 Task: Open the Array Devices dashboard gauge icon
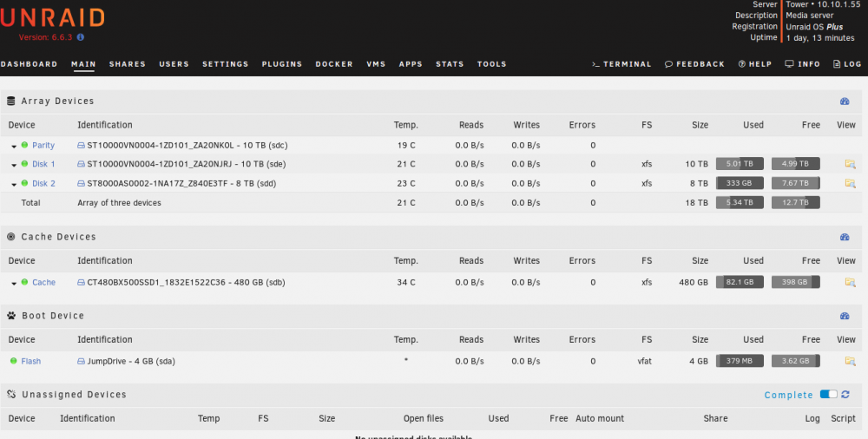[845, 102]
